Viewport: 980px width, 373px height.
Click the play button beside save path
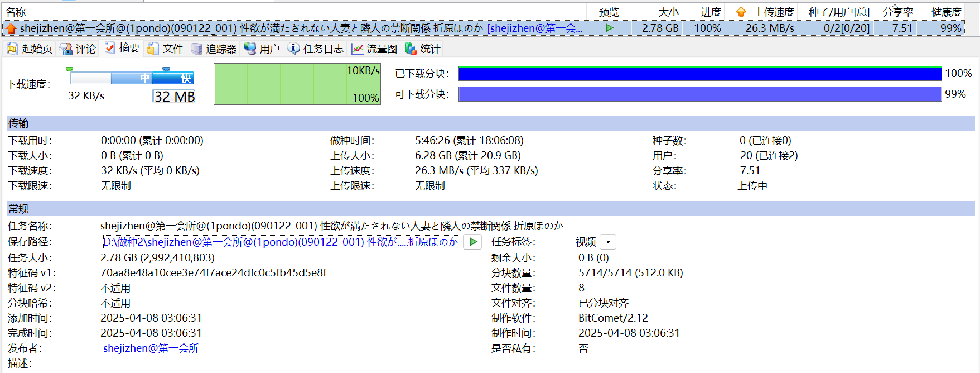click(472, 242)
